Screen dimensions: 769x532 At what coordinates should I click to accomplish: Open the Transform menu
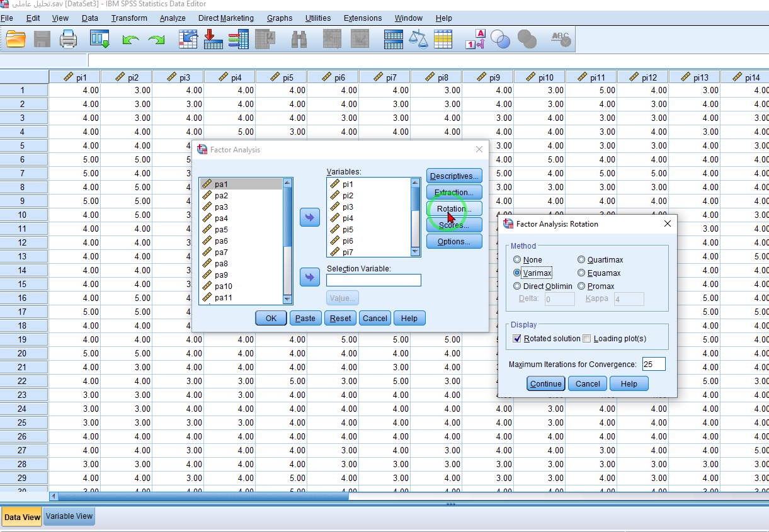[x=129, y=18]
